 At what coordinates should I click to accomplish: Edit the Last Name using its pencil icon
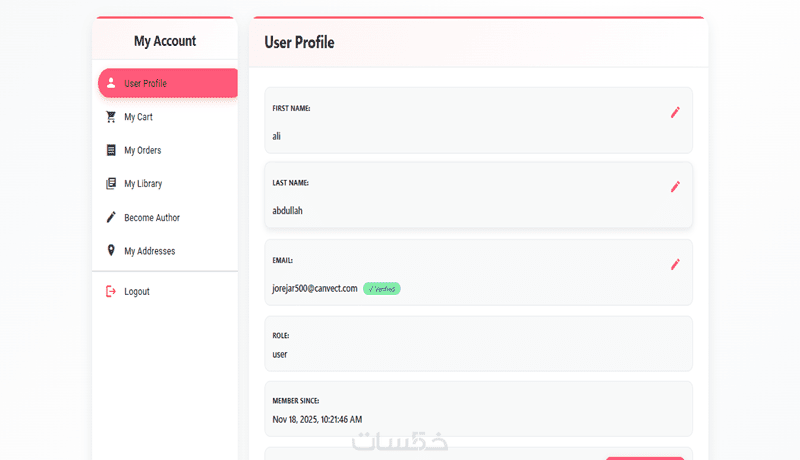click(x=675, y=187)
